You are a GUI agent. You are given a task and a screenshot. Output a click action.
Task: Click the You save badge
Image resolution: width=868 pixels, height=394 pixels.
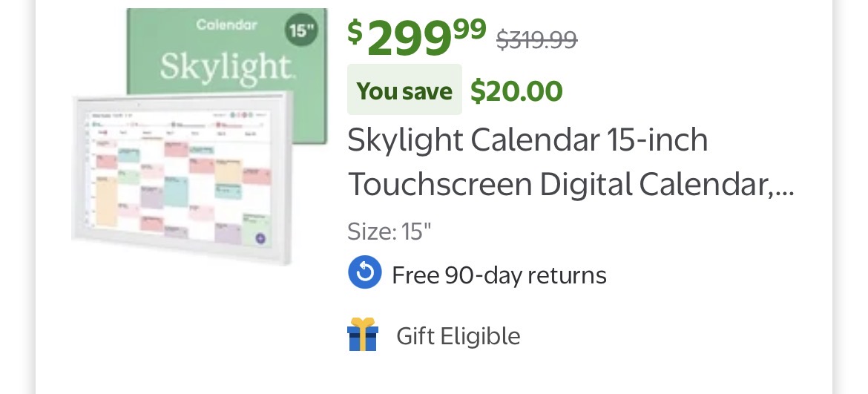[x=404, y=91]
